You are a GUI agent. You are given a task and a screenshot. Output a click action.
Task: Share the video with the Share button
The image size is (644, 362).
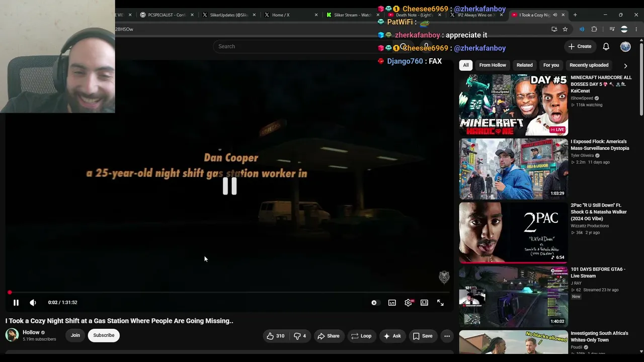(x=328, y=336)
